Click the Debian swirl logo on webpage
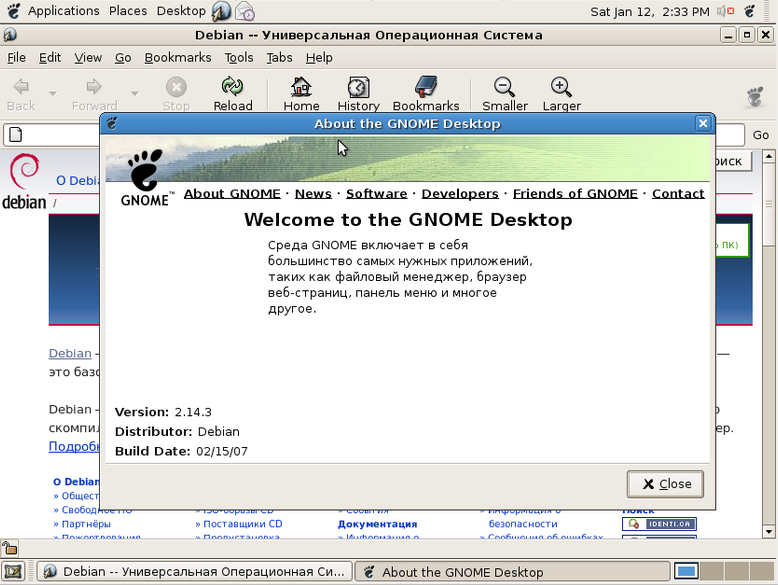778x585 pixels. (24, 172)
